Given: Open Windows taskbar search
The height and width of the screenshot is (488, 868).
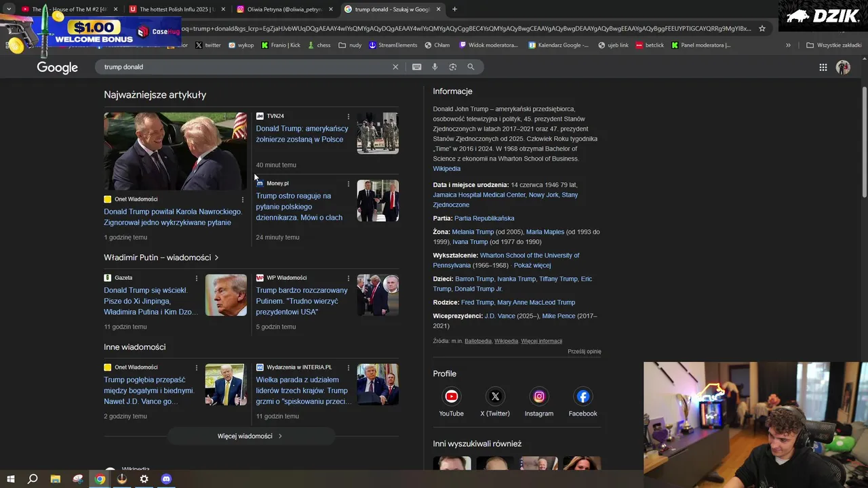Looking at the screenshot, I should point(33,479).
